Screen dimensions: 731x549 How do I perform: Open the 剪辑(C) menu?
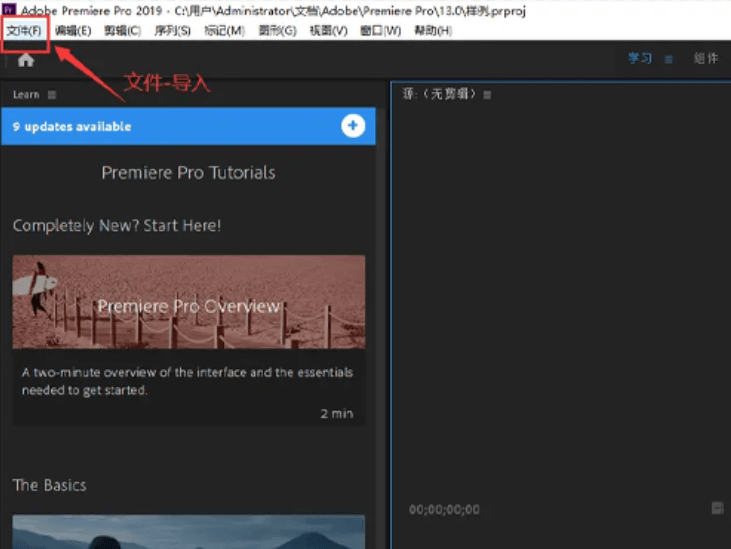click(123, 31)
